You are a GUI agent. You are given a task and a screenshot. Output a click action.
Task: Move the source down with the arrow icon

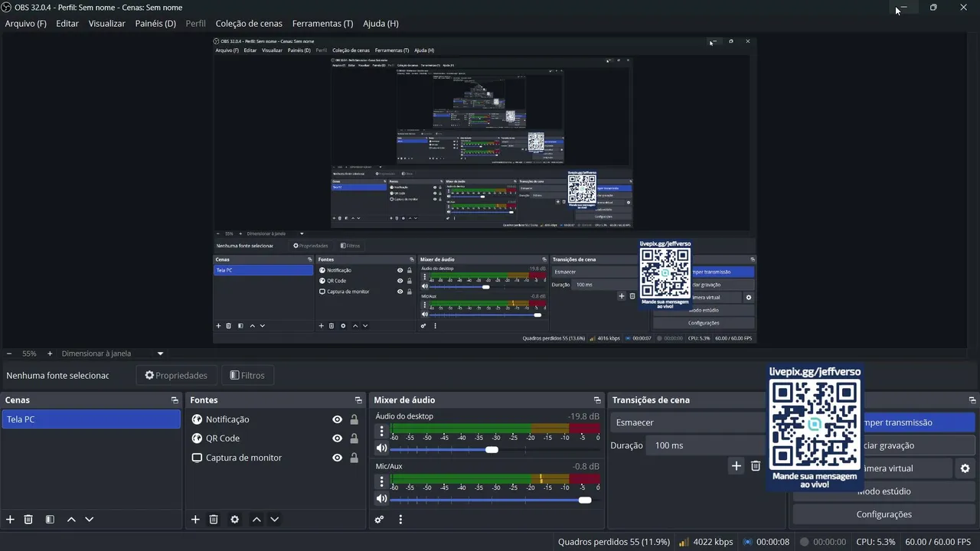coord(275,520)
